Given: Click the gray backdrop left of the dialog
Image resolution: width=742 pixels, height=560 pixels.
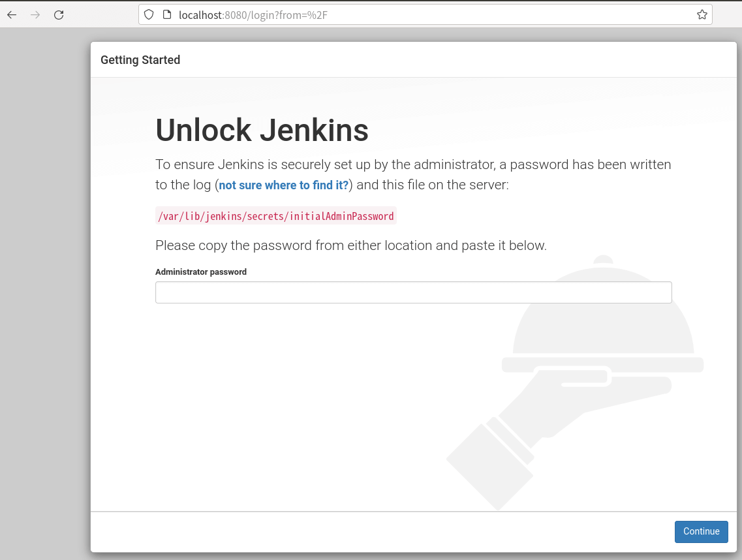Looking at the screenshot, I should [x=44, y=294].
